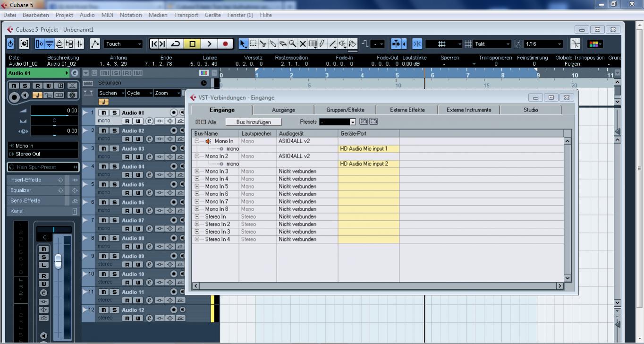Switch to the Gruppen/Effekte tab
The image size is (644, 344).
coord(345,110)
